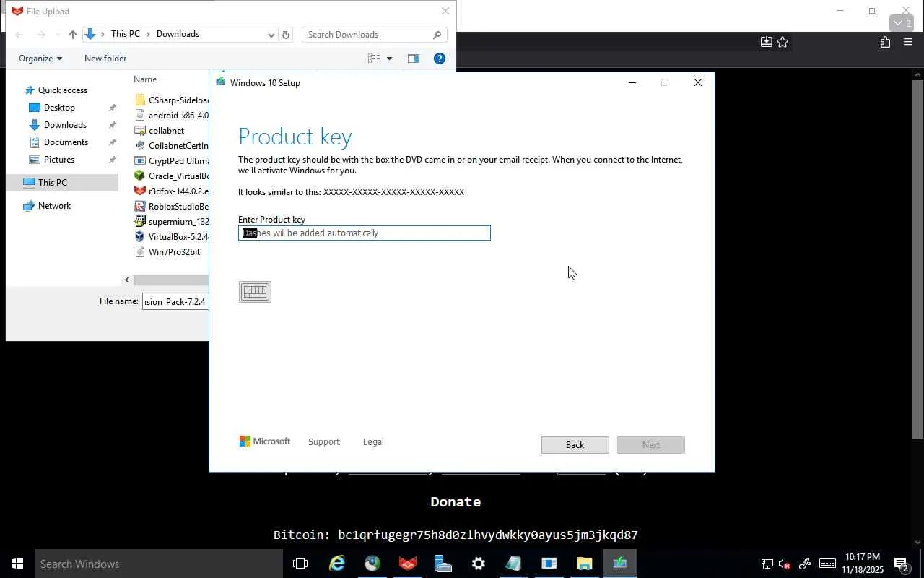Click the file list horizontal scroll left arrow

click(x=128, y=280)
